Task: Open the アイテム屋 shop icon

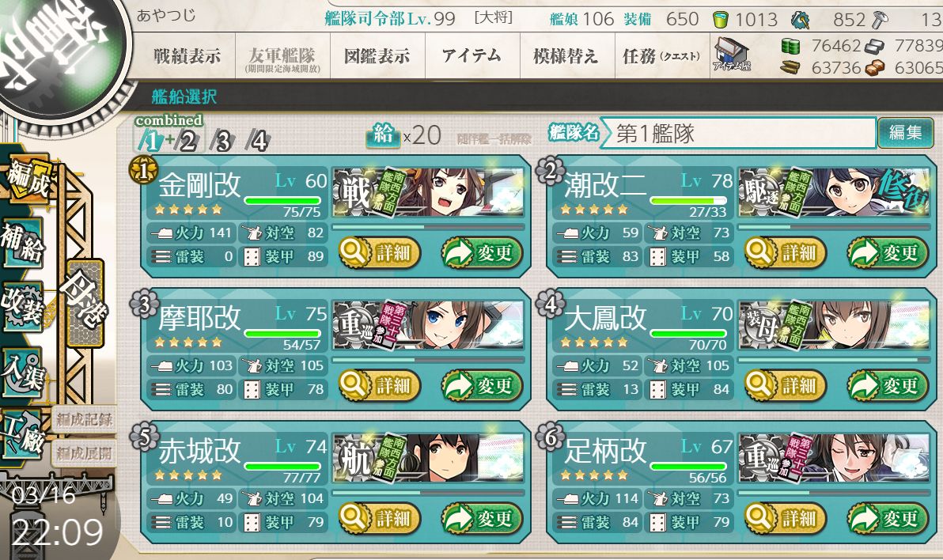Action: point(731,55)
